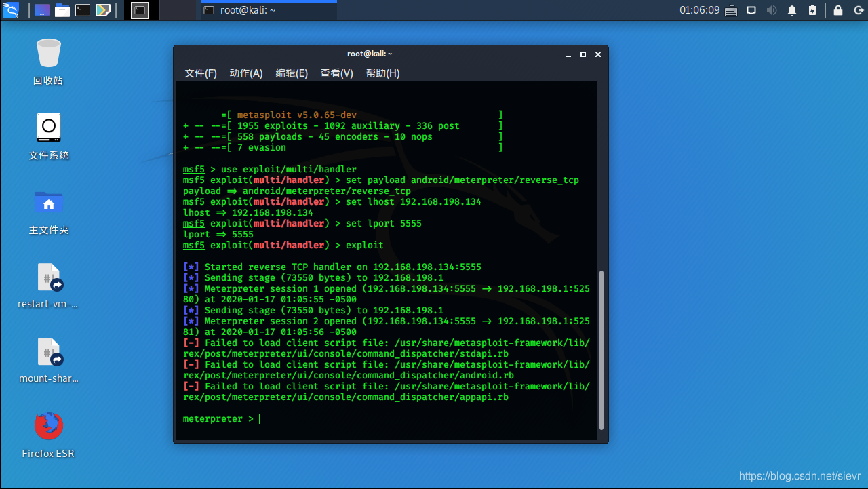
Task: Select the 文件系统 file system desktop icon
Action: [x=48, y=136]
